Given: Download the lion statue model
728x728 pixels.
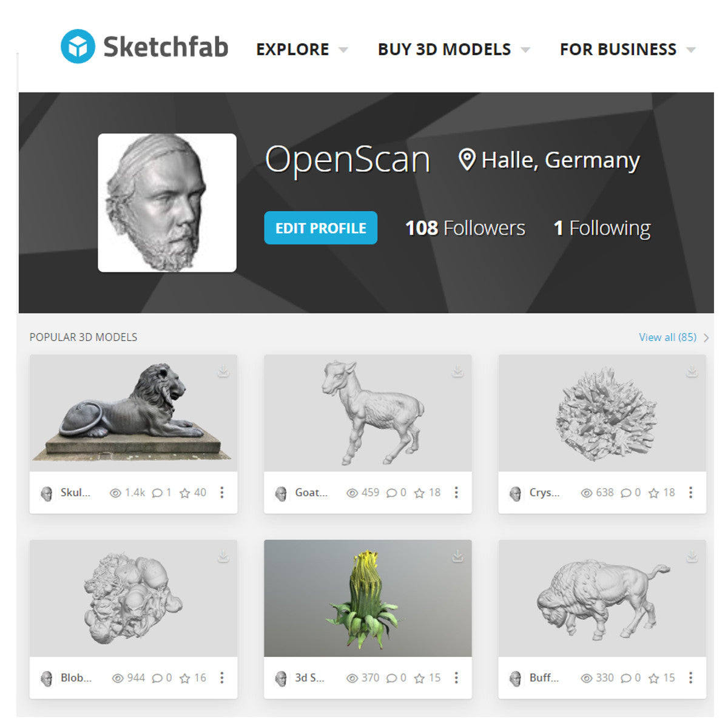Looking at the screenshot, I should [223, 371].
